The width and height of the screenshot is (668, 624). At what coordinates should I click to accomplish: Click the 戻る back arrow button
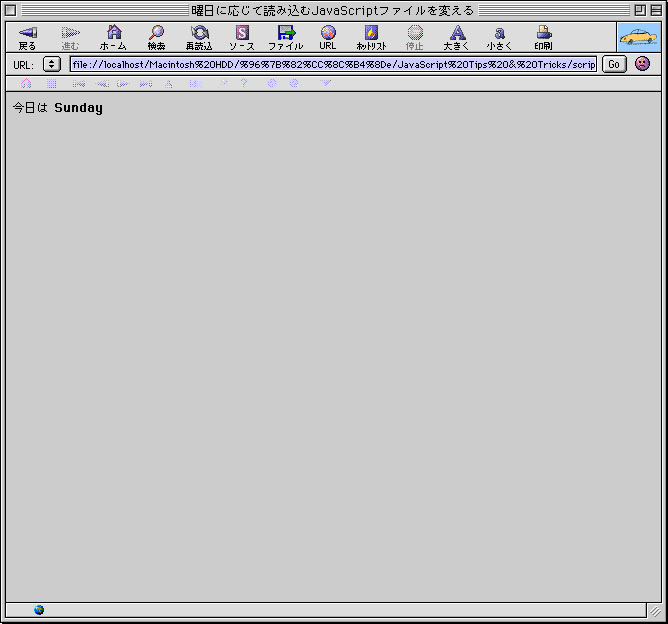(x=28, y=38)
